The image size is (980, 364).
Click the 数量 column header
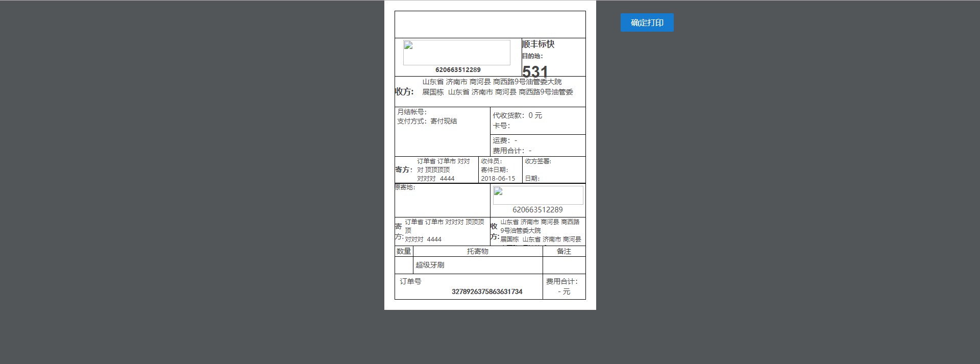click(404, 251)
